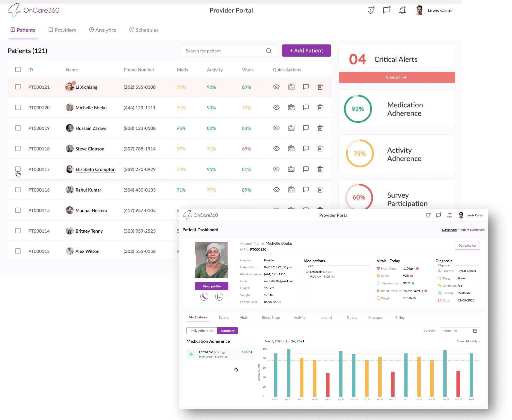
Task: Message Elizabeth Crompton via chat icon
Action: click(x=306, y=169)
